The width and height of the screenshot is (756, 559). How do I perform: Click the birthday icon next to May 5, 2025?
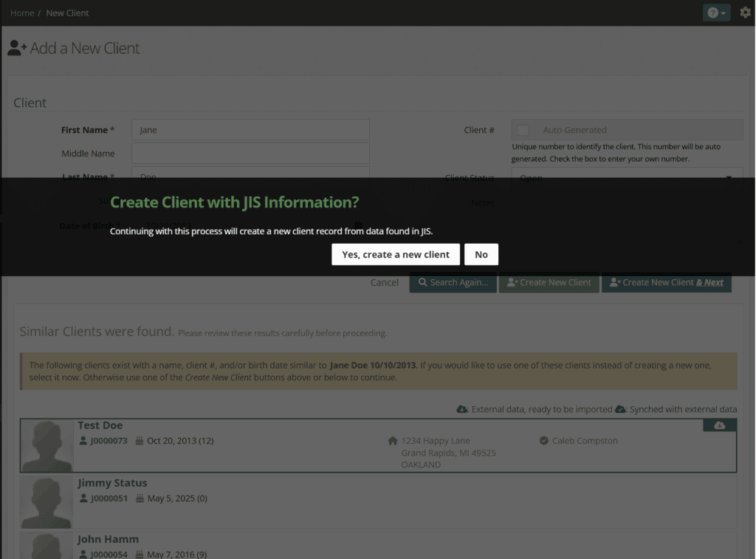(x=139, y=498)
